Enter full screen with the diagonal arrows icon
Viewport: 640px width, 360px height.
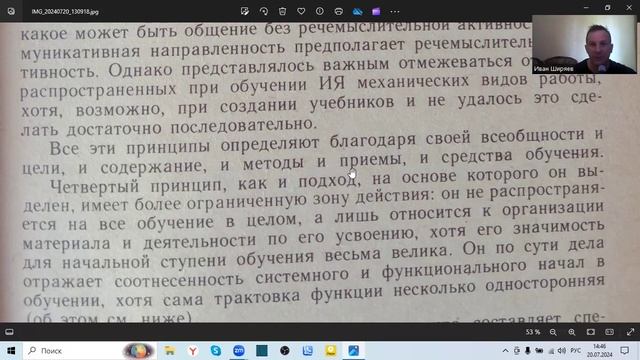click(630, 332)
